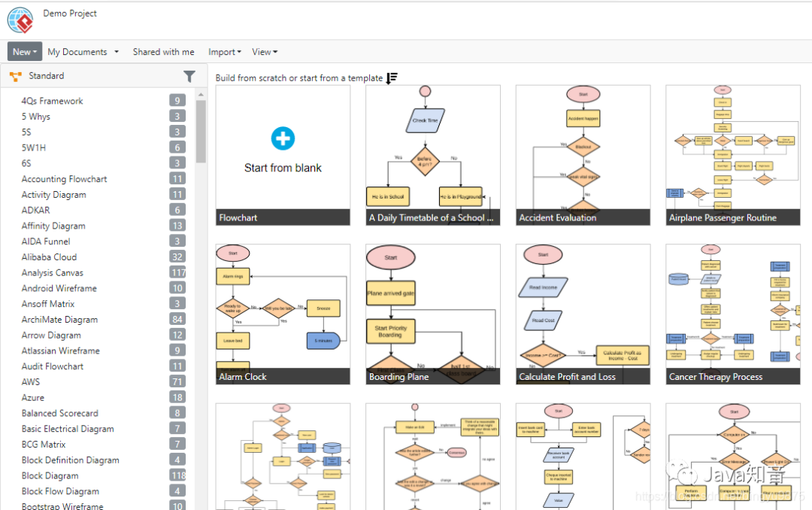The width and height of the screenshot is (812, 510).
Task: Open the Import dropdown menu
Action: (x=224, y=52)
